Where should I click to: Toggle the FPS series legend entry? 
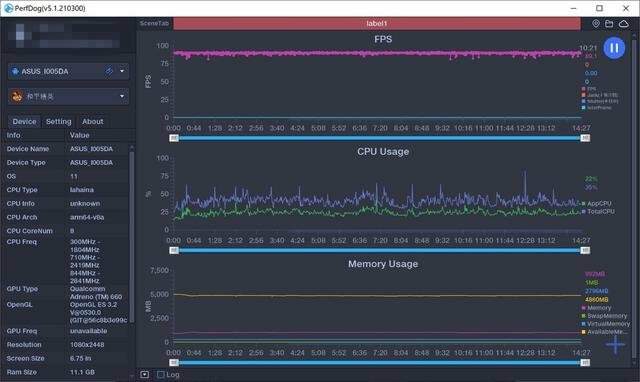tap(589, 89)
